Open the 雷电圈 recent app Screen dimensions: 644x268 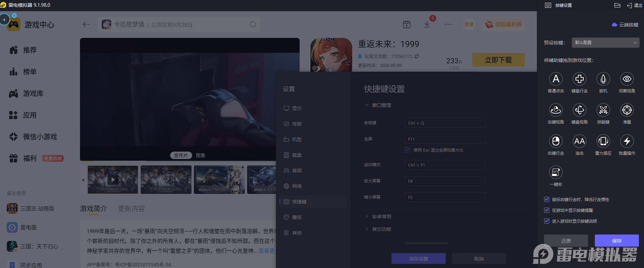(22, 227)
